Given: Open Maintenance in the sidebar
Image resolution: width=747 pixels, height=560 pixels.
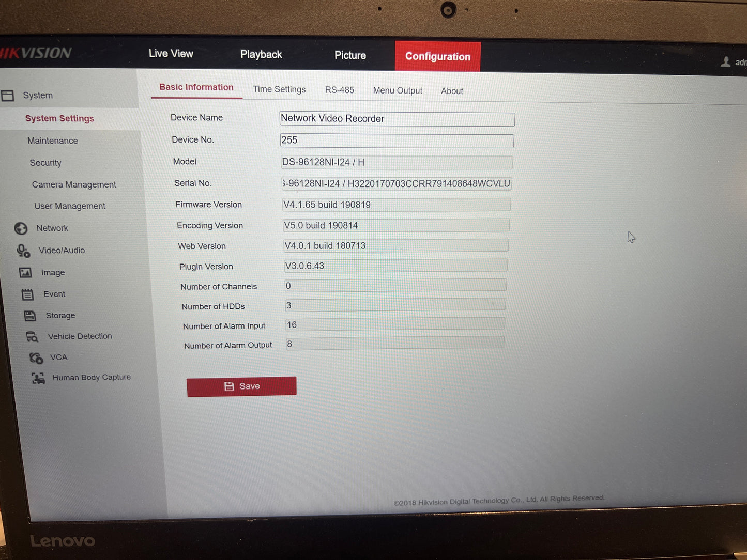Looking at the screenshot, I should [x=53, y=141].
